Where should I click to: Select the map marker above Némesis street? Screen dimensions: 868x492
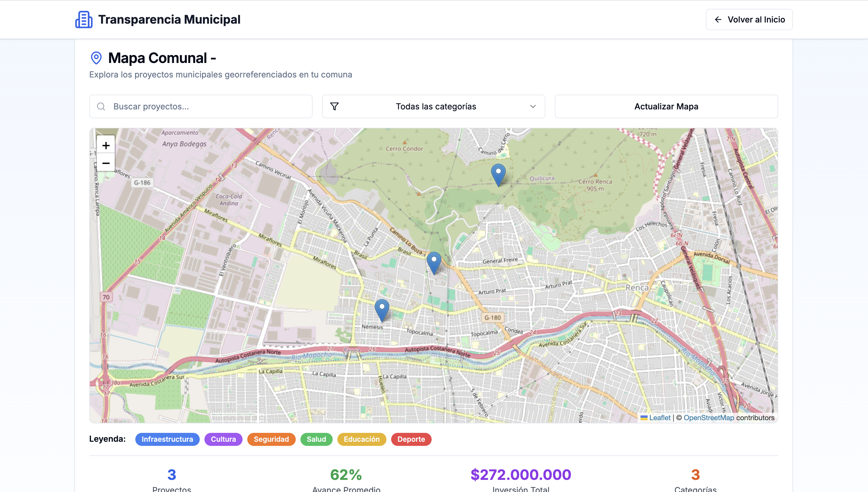point(382,309)
